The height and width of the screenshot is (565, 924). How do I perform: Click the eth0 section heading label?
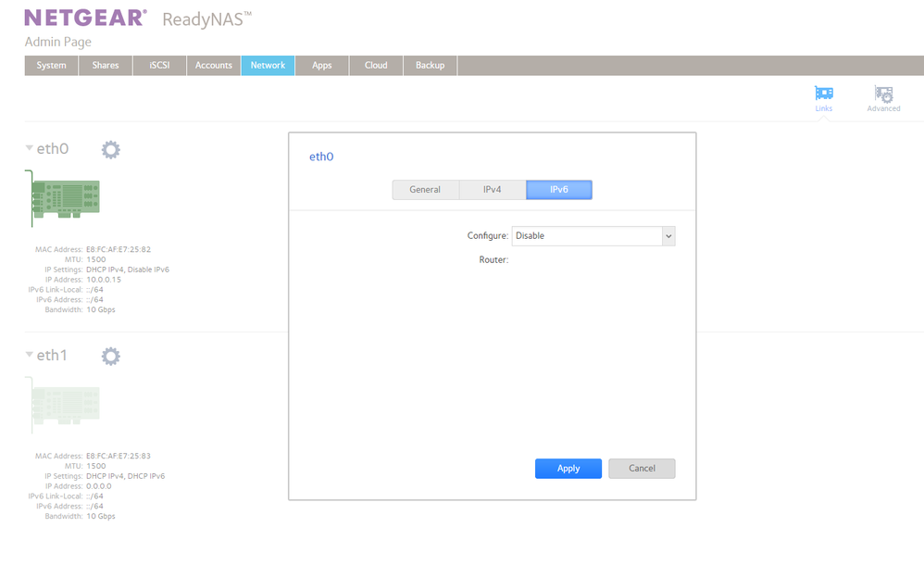pyautogui.click(x=53, y=148)
